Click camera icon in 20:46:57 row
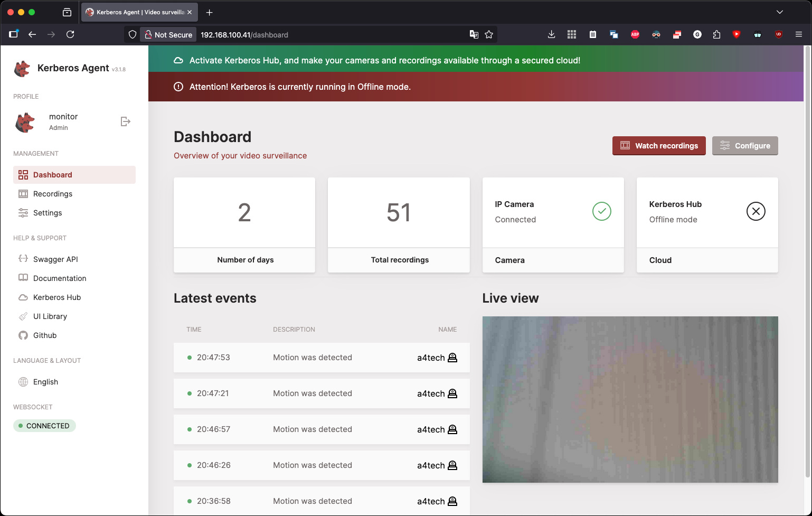The width and height of the screenshot is (812, 516). point(452,429)
